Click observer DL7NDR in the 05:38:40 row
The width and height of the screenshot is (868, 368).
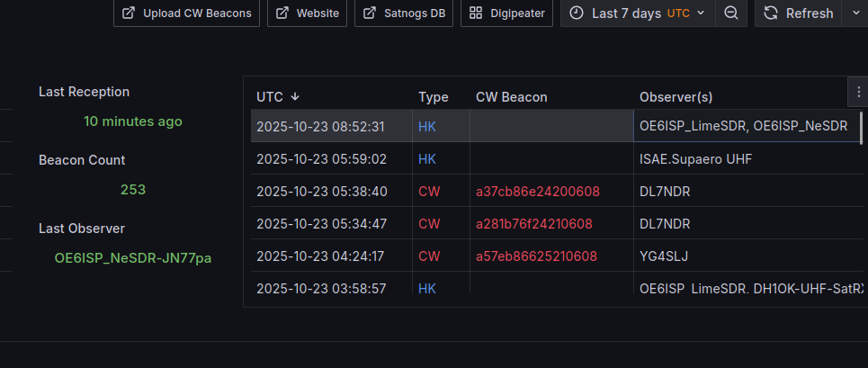665,192
